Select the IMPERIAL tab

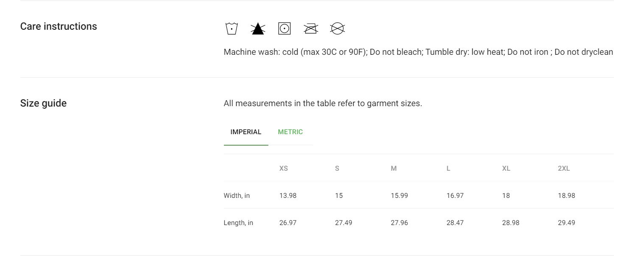click(246, 132)
